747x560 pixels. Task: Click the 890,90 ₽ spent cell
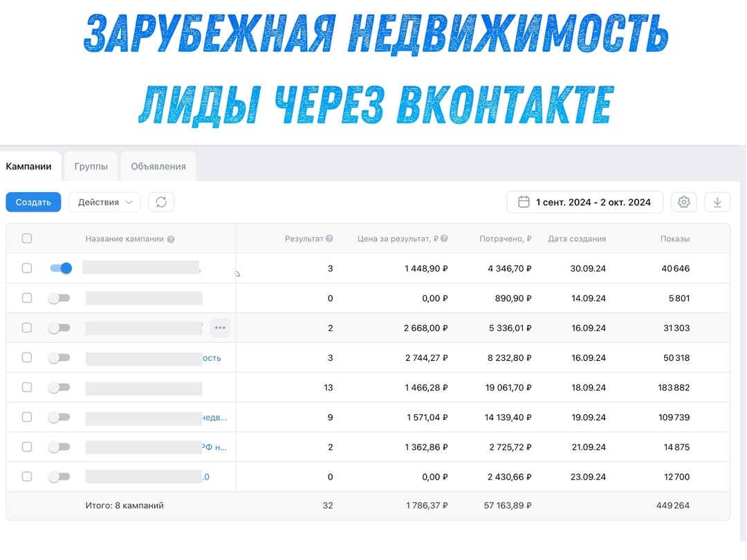tap(513, 299)
